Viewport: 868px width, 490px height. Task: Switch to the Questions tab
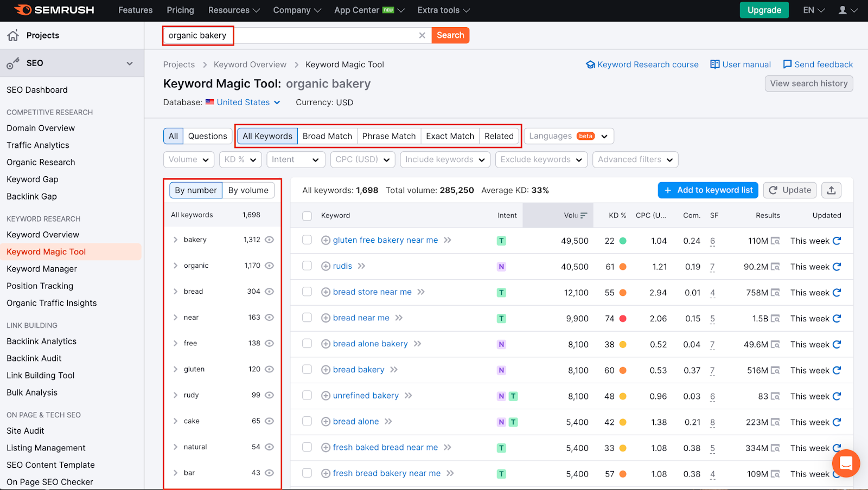pyautogui.click(x=207, y=136)
